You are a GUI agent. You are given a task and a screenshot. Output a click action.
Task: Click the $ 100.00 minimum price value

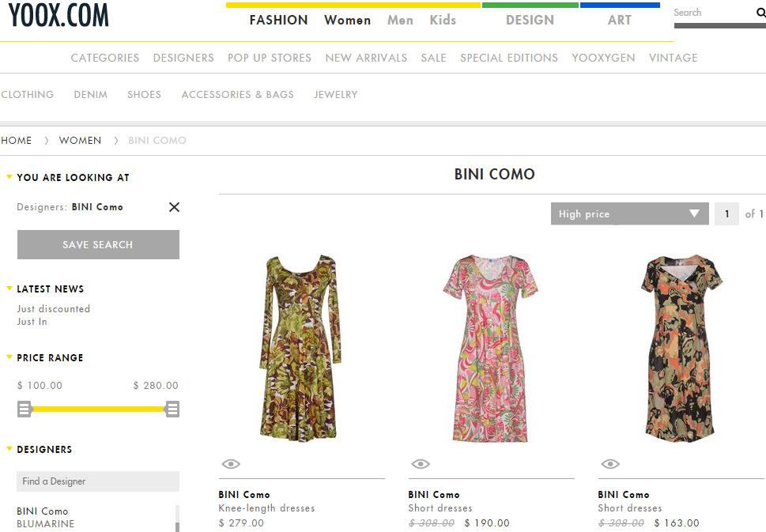(40, 386)
